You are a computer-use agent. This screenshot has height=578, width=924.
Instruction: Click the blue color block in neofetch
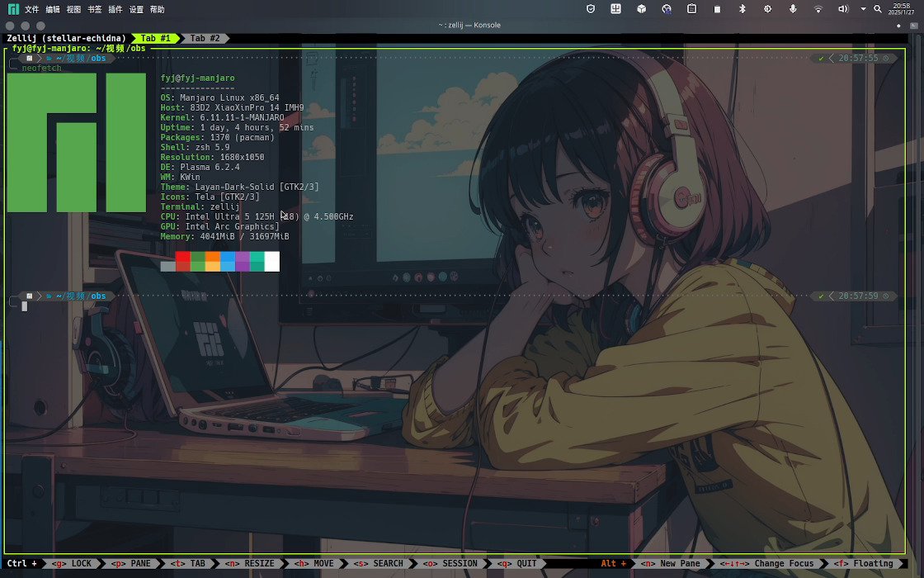point(228,261)
